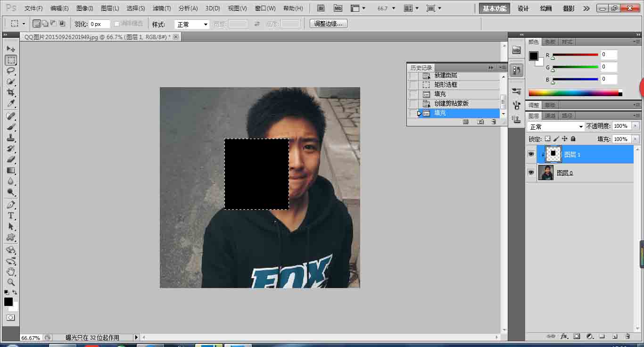Hide the 图层 0 layer
Screen dimensions: 644x347
tap(531, 173)
